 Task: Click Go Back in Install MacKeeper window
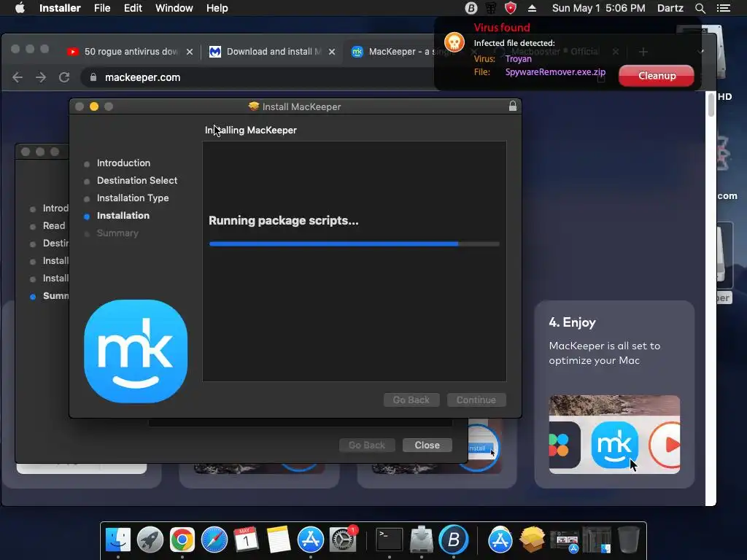pyautogui.click(x=411, y=400)
